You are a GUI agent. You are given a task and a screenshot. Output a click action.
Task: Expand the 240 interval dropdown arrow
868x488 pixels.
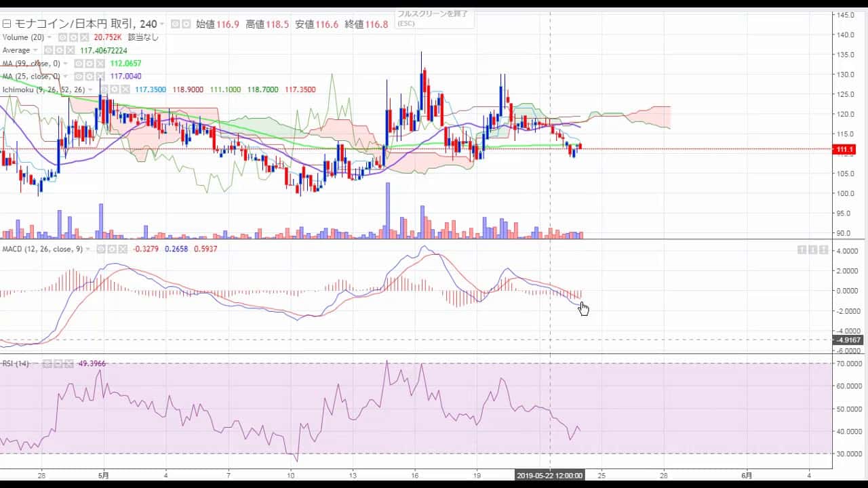click(x=161, y=24)
